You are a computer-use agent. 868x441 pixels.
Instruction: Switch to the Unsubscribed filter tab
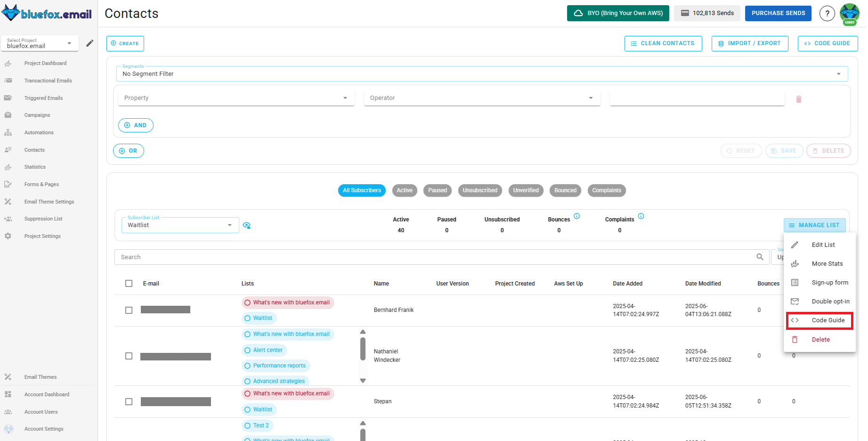point(479,190)
